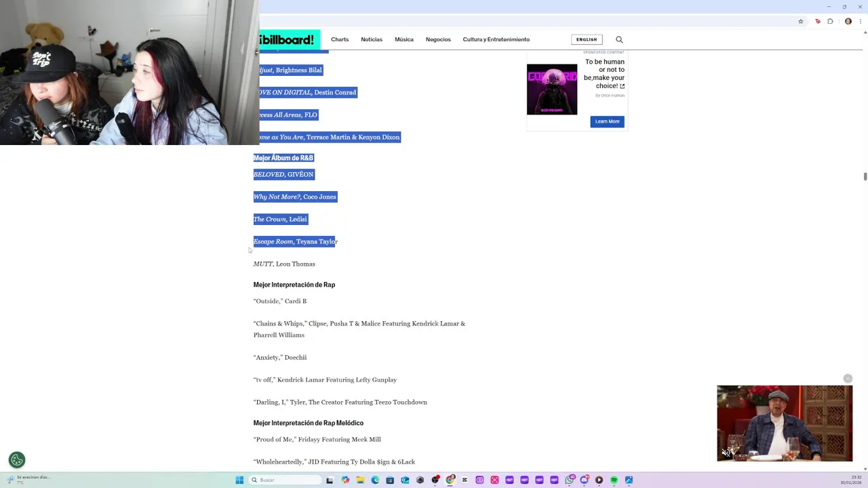The width and height of the screenshot is (868, 488).
Task: Click 'Why Not More?, Coco Jones' line
Action: coord(295,197)
